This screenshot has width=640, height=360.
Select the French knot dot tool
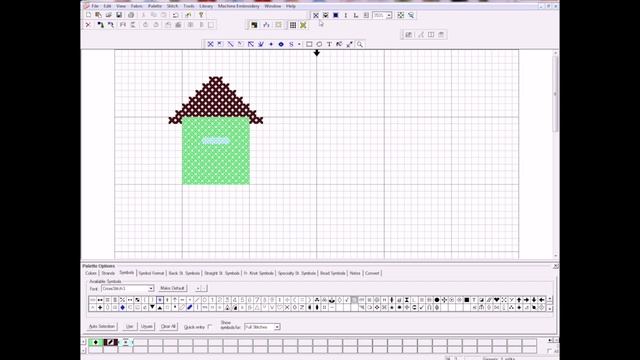point(271,44)
